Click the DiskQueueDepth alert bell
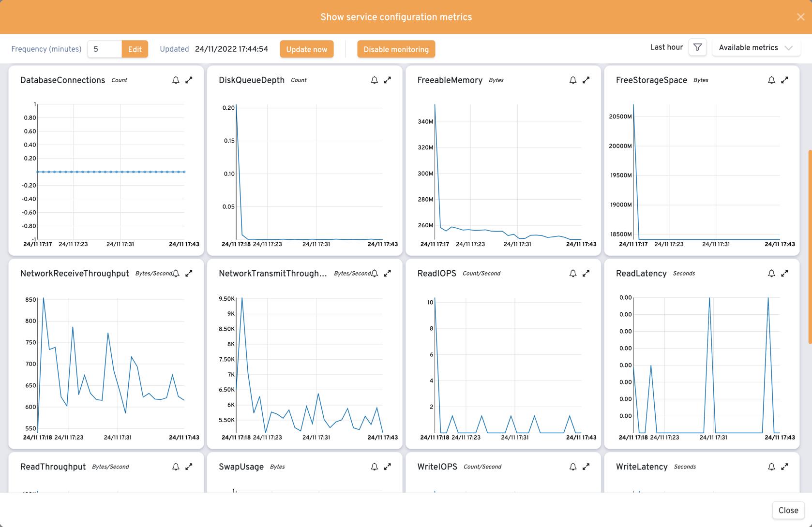 pos(374,80)
